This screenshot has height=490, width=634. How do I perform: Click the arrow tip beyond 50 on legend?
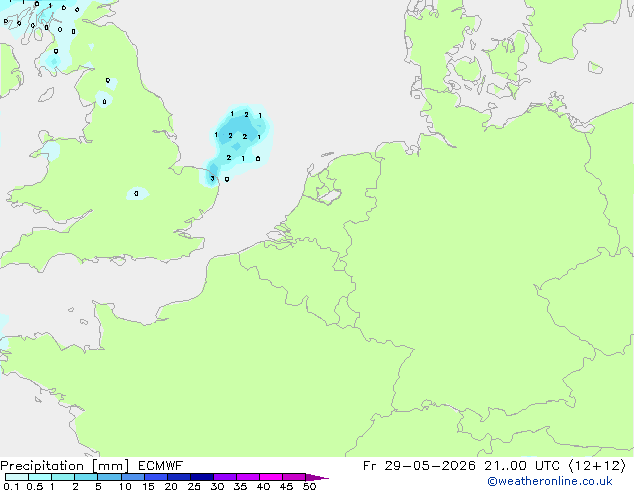(317, 477)
